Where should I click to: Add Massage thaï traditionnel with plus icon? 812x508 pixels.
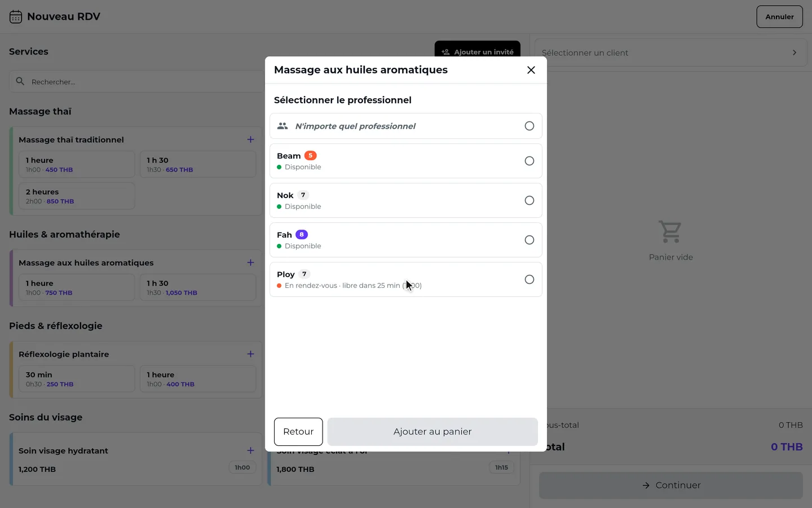tap(250, 139)
